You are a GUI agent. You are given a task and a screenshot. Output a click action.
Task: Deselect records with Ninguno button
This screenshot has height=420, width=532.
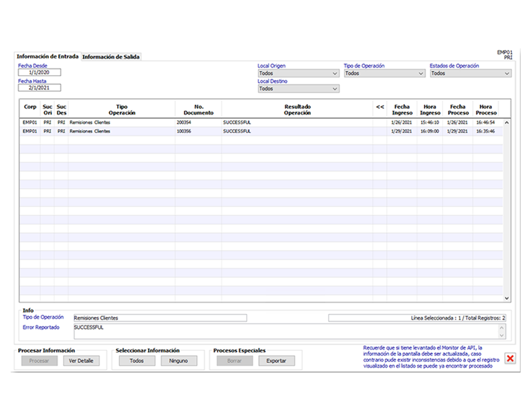(x=178, y=361)
